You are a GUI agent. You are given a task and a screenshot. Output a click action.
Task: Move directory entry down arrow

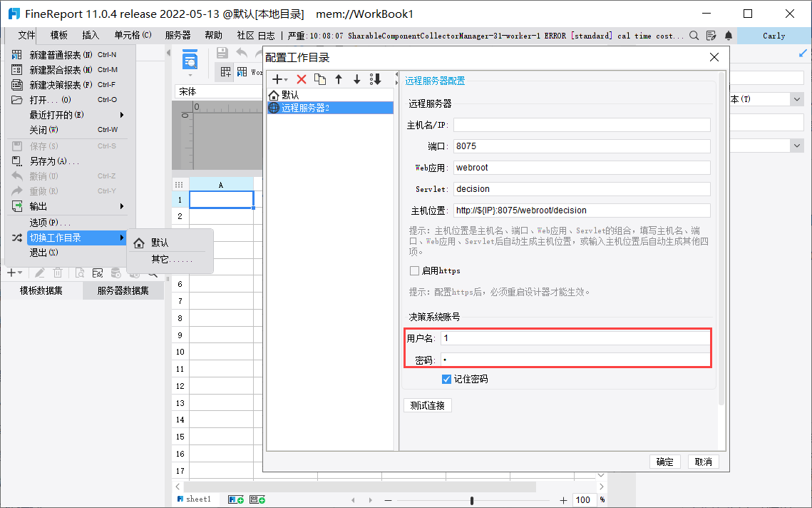coord(356,79)
